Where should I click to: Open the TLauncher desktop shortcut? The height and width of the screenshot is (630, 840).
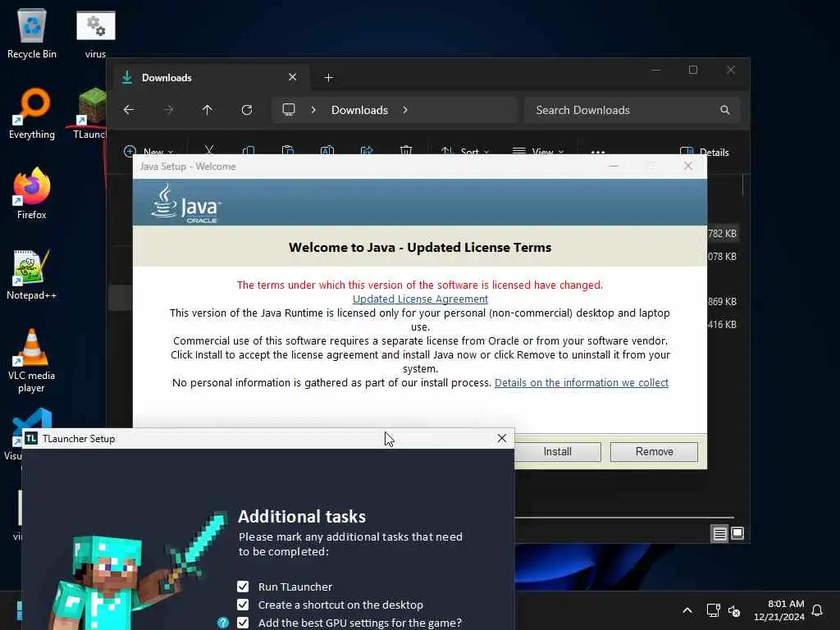[90, 114]
